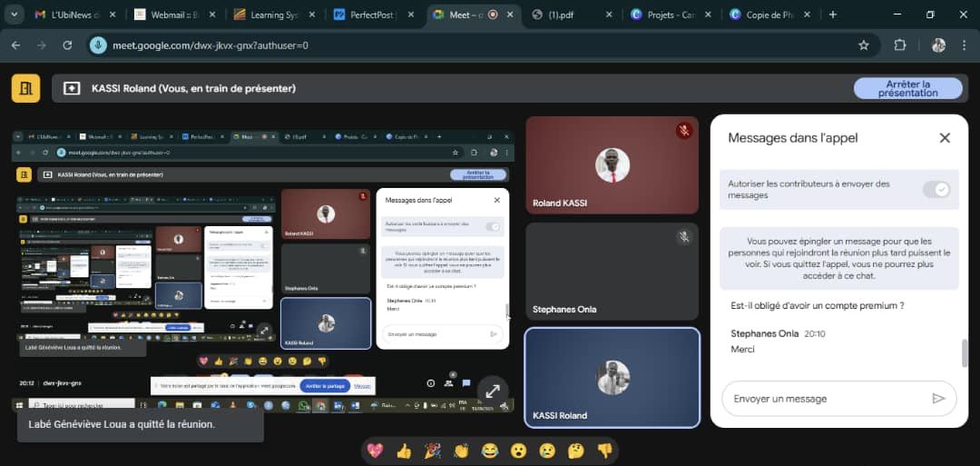
Task: Send the surprised face reaction
Action: click(x=518, y=451)
